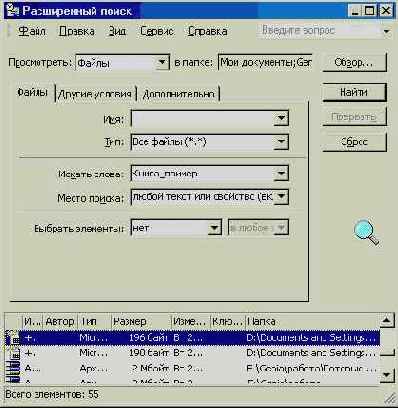Open the Сервис menu
The height and width of the screenshot is (408, 398).
pos(157,31)
